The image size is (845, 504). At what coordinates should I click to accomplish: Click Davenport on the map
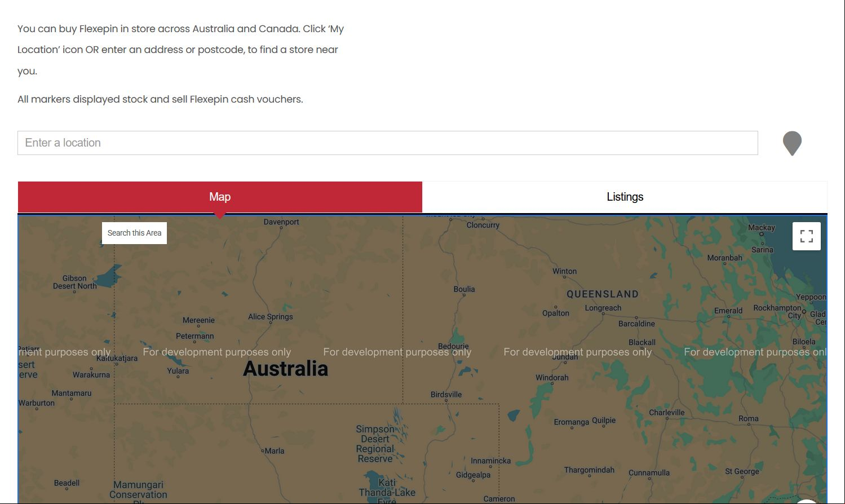coord(281,222)
